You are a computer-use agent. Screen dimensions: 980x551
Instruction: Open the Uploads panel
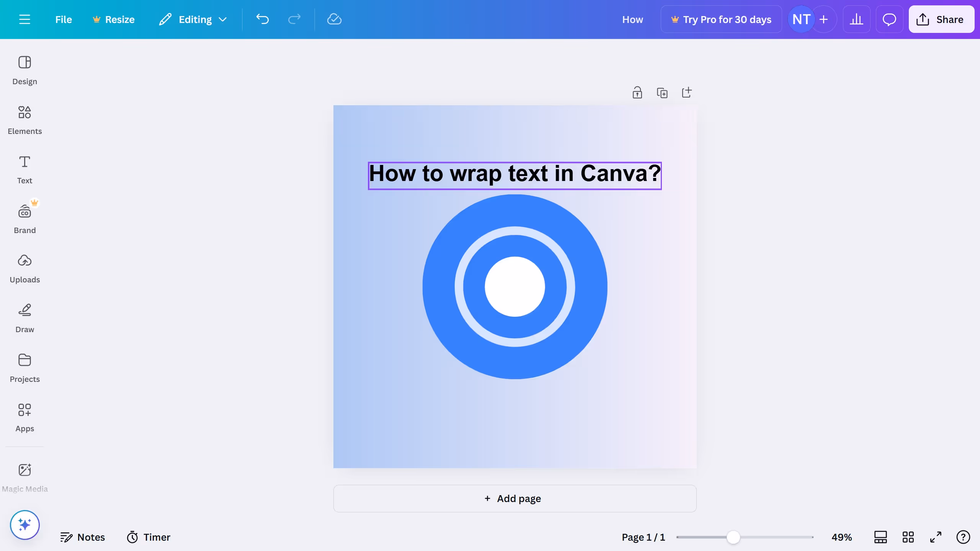click(x=24, y=269)
